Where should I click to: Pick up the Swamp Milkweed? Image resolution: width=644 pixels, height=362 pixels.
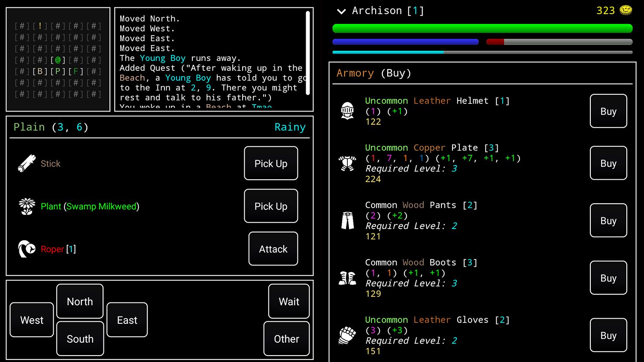271,206
